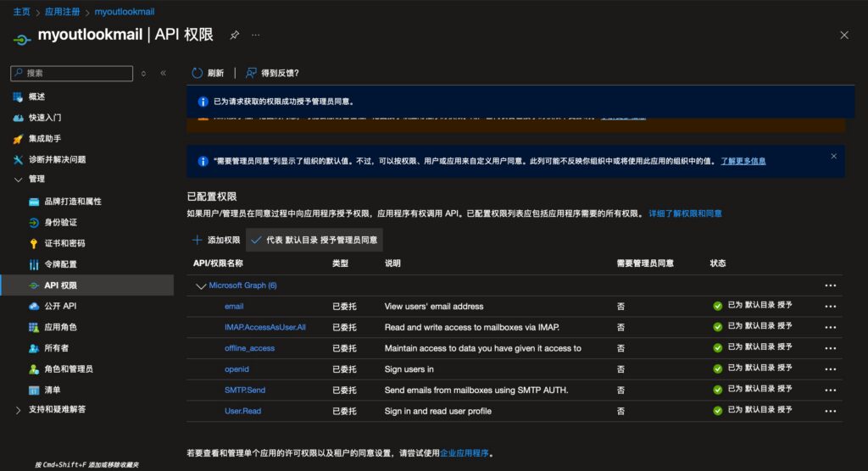Screen dimensions: 868x471
Task: Open 令牌配置 from the sidebar
Action: tap(60, 264)
